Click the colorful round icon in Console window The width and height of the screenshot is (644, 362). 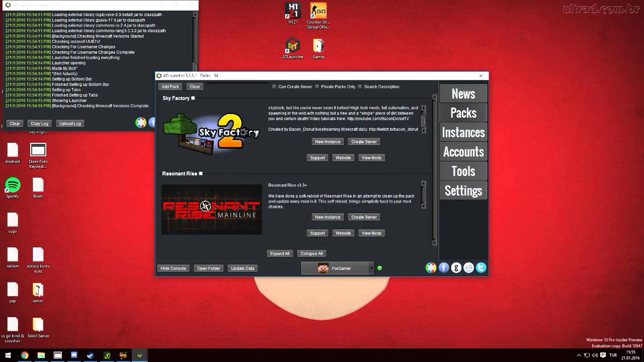(141, 123)
